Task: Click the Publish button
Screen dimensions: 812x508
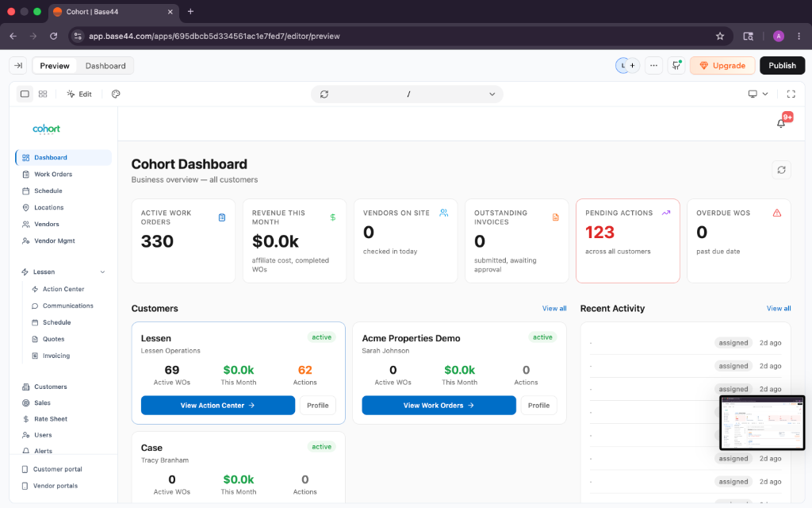Action: pos(782,65)
